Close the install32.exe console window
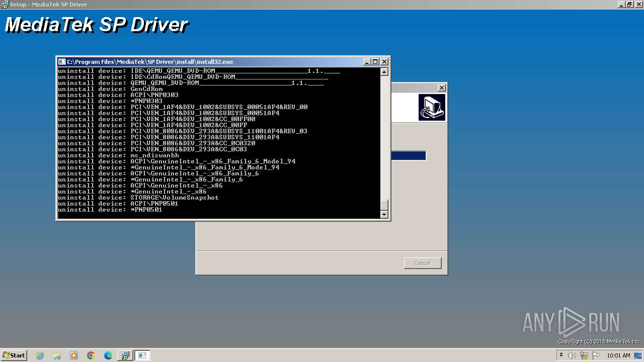 tap(384, 62)
